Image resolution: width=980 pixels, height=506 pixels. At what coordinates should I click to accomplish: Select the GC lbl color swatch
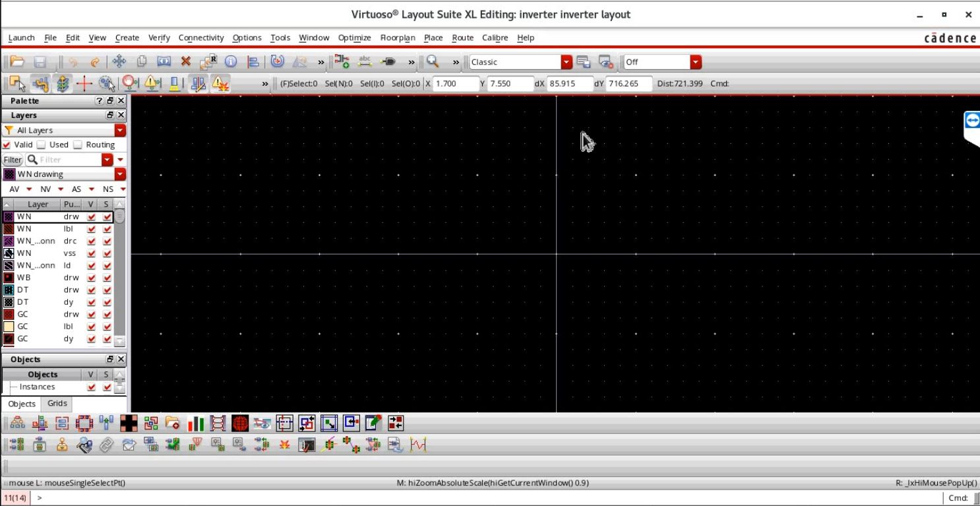[9, 326]
